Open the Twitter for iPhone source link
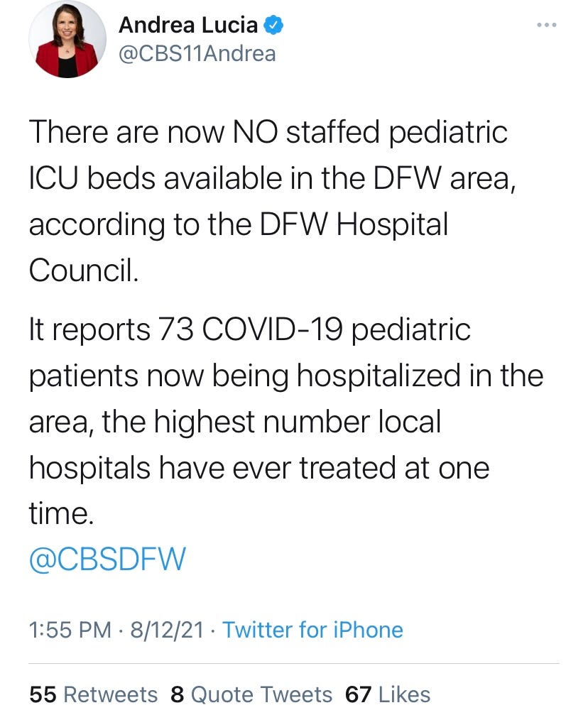 312,630
